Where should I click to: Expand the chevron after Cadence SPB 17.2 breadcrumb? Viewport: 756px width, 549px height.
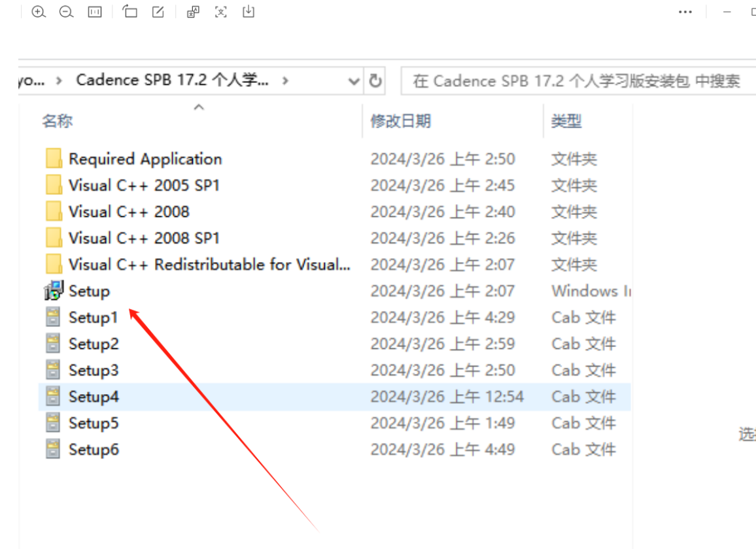(x=284, y=81)
